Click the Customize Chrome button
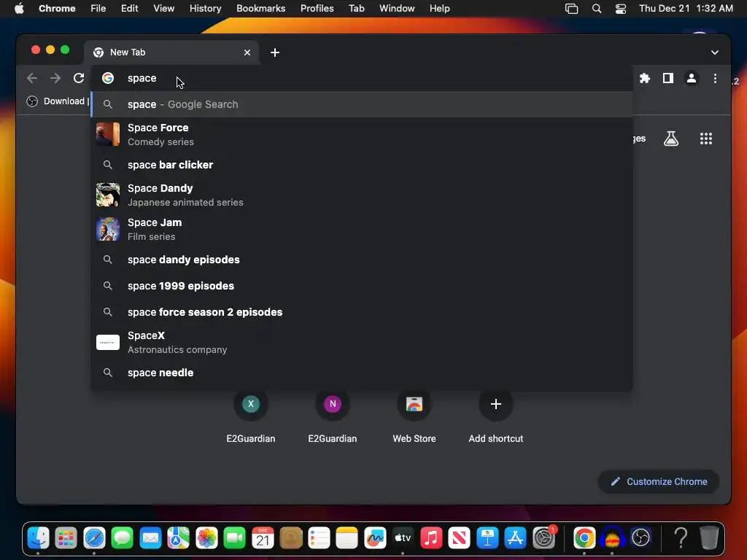Screen dimensions: 747x560 point(659,481)
